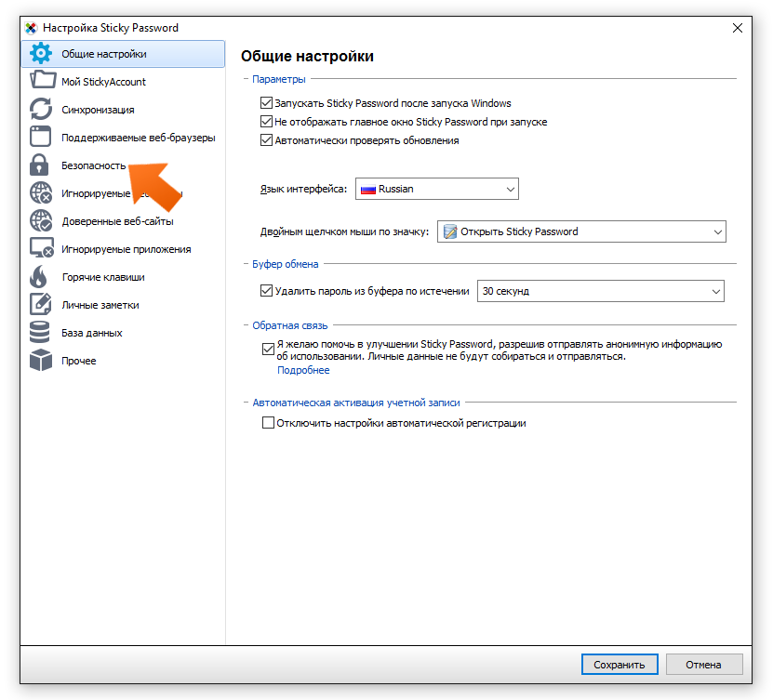773x700 pixels.
Task: Click the Отмена button
Action: (703, 665)
